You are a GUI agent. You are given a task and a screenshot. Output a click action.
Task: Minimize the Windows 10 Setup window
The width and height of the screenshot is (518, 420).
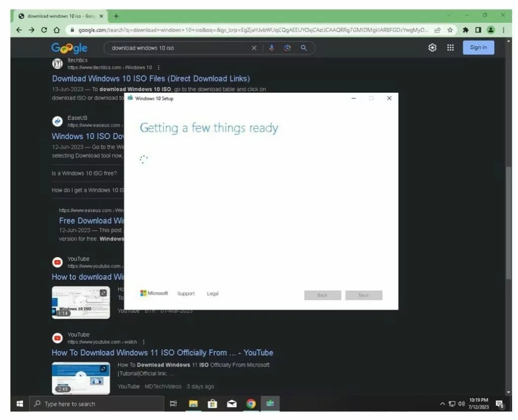coord(354,98)
